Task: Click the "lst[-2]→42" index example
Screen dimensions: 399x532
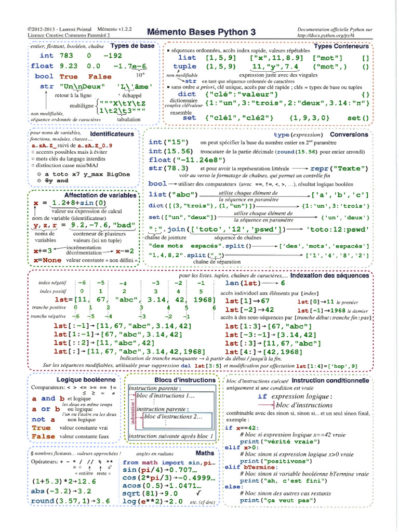Action: pos(249,310)
